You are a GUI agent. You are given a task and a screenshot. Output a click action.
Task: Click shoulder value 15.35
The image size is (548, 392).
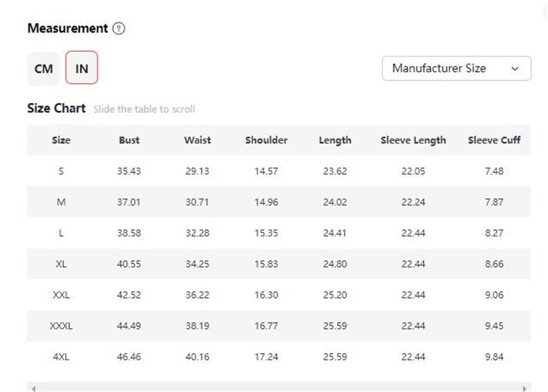(x=266, y=233)
